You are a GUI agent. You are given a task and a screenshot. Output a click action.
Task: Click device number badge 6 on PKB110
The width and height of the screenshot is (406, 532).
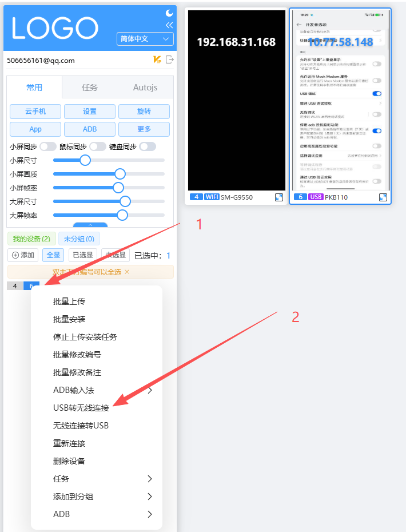(301, 197)
